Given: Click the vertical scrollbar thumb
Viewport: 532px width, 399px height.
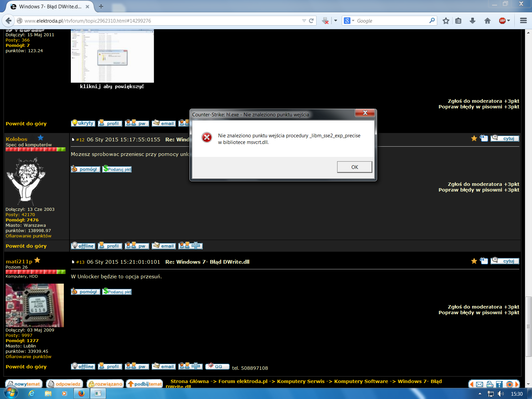Looking at the screenshot, I should [x=528, y=327].
